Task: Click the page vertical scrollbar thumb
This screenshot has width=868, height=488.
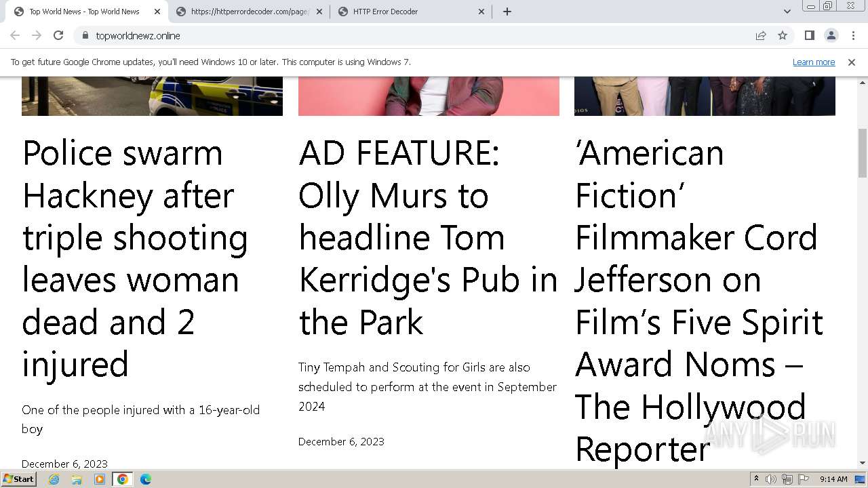Action: pos(863,152)
